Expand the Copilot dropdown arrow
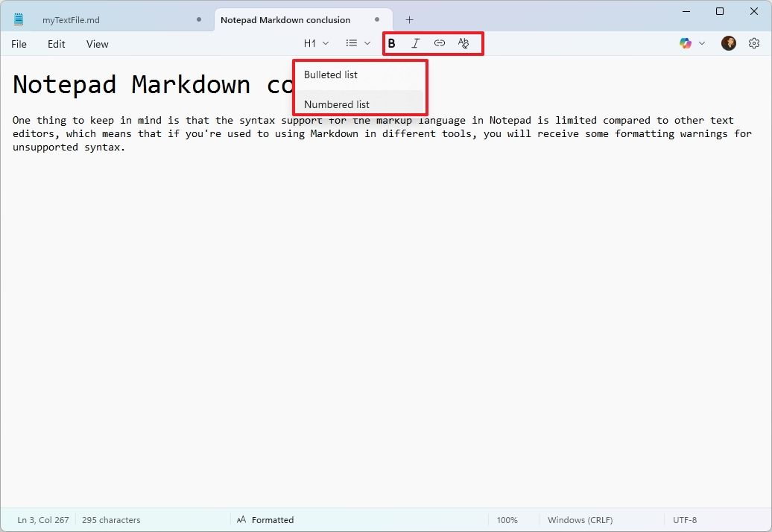This screenshot has width=772, height=532. (701, 43)
